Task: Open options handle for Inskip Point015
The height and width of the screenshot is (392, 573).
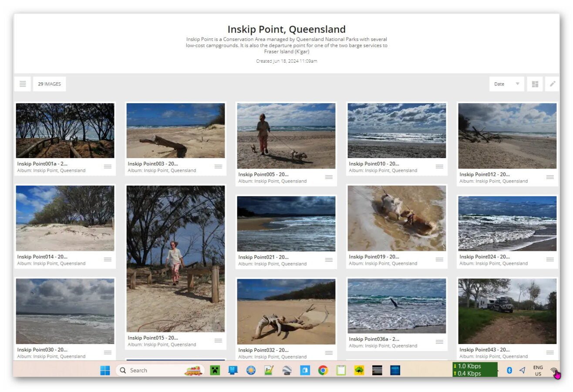Action: (218, 340)
